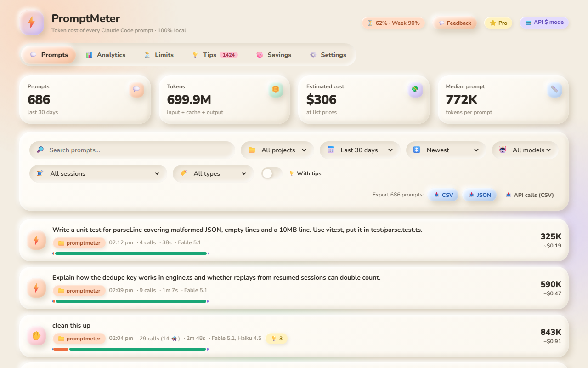Open prompt 'Write a unit test for parseLine'

point(237,230)
